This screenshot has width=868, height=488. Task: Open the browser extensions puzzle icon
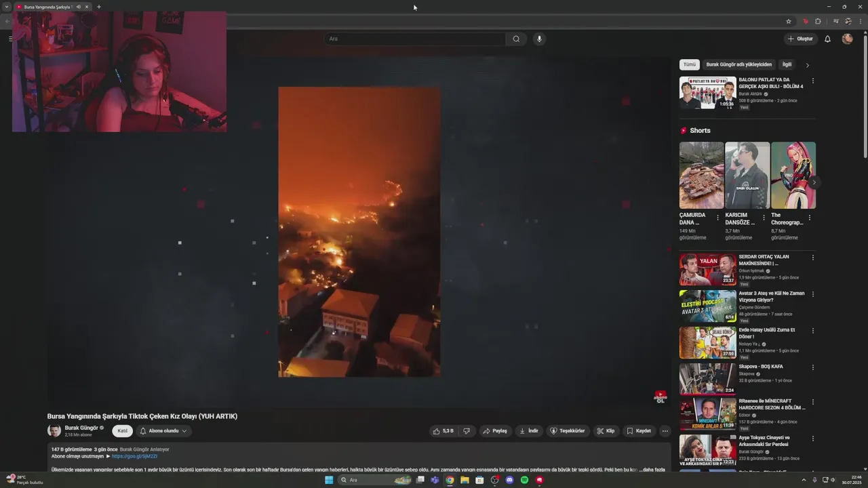(x=818, y=21)
